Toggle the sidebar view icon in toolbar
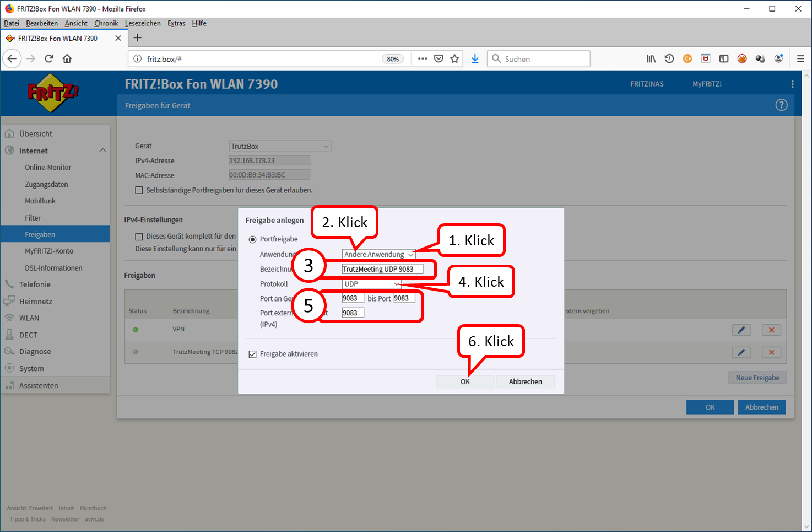Screen dimensions: 812x532 [x=724, y=58]
